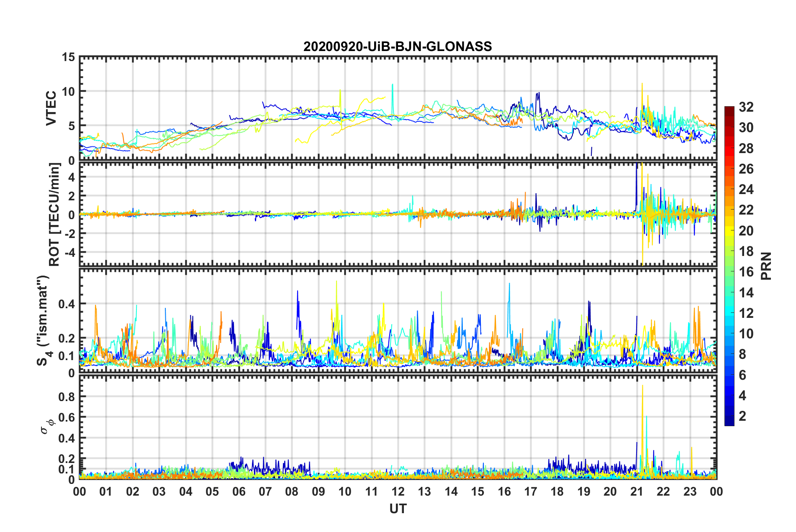Click the "-2" tick on the ROT axis
The width and height of the screenshot is (796, 532).
[69, 234]
